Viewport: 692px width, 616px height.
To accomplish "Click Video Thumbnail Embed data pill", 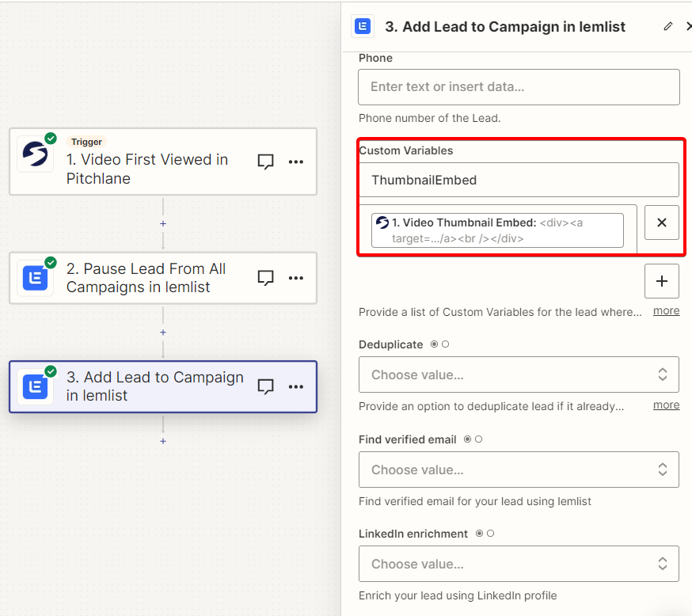I will pos(497,230).
